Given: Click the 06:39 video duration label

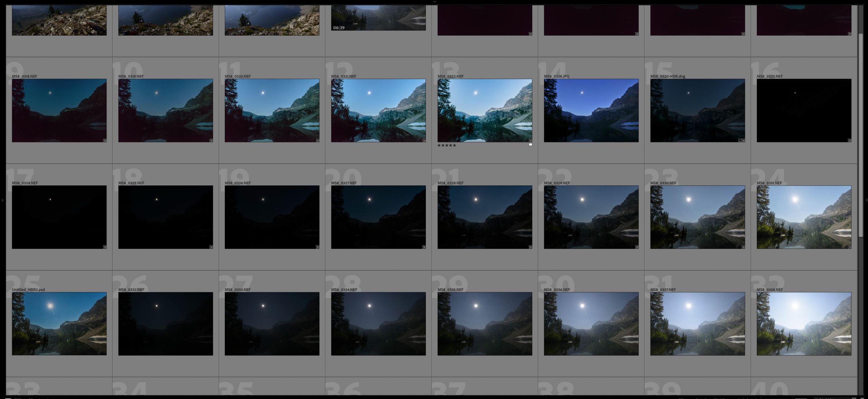Looking at the screenshot, I should pos(339,28).
